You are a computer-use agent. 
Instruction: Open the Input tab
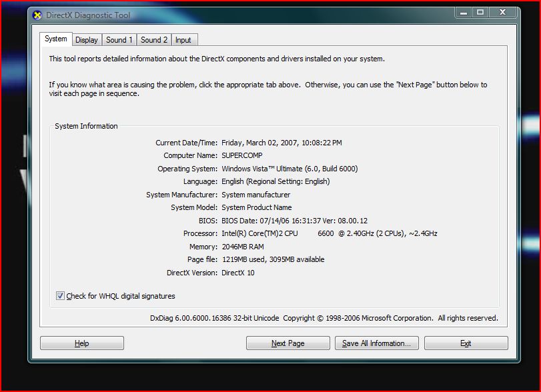183,40
